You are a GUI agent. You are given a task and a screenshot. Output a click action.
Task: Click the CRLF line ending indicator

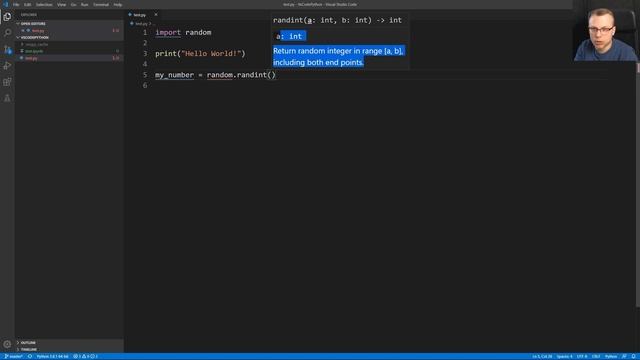(x=596, y=356)
